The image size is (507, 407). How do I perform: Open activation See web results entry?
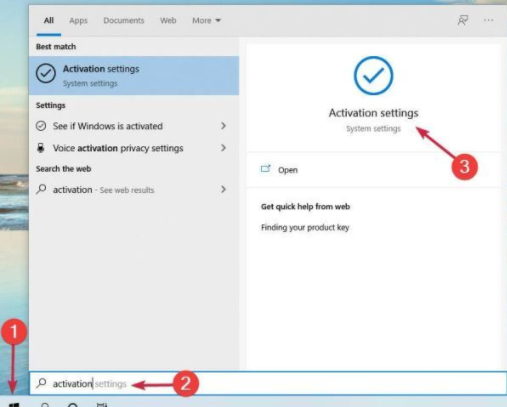click(103, 190)
